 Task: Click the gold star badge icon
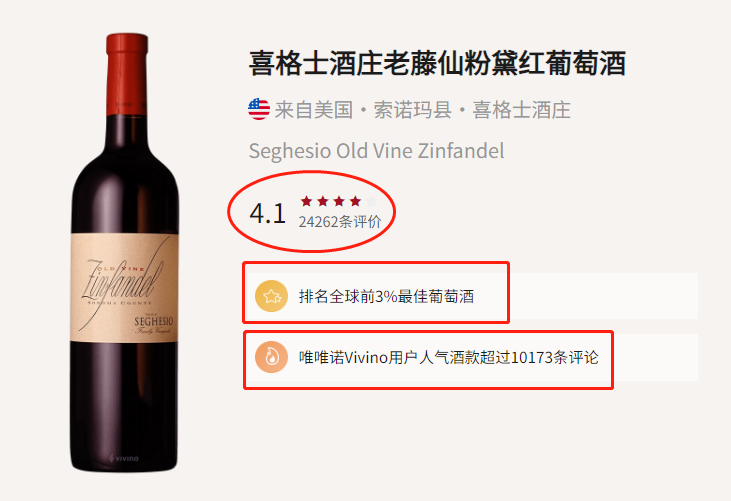[271, 296]
